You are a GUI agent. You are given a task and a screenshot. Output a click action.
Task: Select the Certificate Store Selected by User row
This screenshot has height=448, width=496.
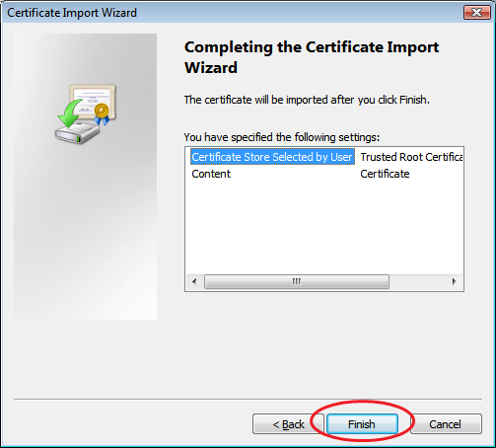coord(272,157)
